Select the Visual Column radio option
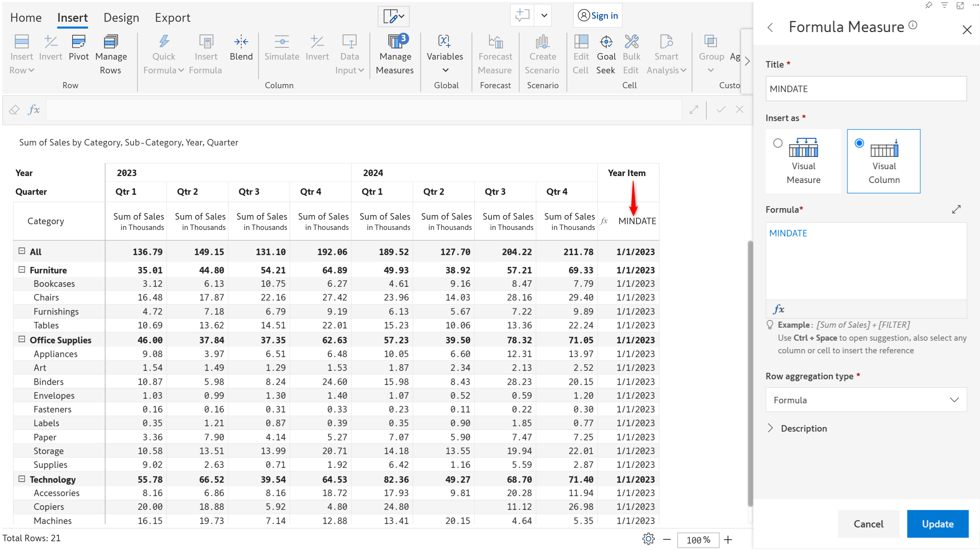This screenshot has width=980, height=550. point(859,143)
